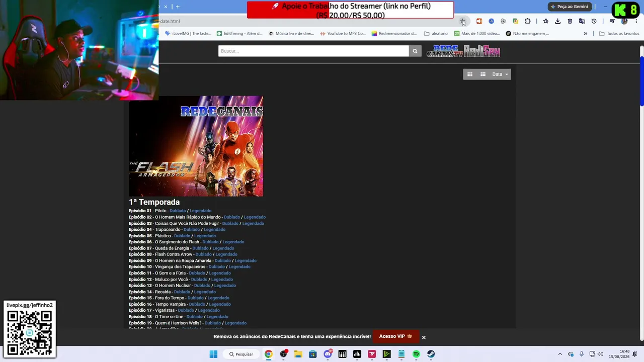Click the Buscar search field
Viewport: 644px width, 362px height.
313,51
